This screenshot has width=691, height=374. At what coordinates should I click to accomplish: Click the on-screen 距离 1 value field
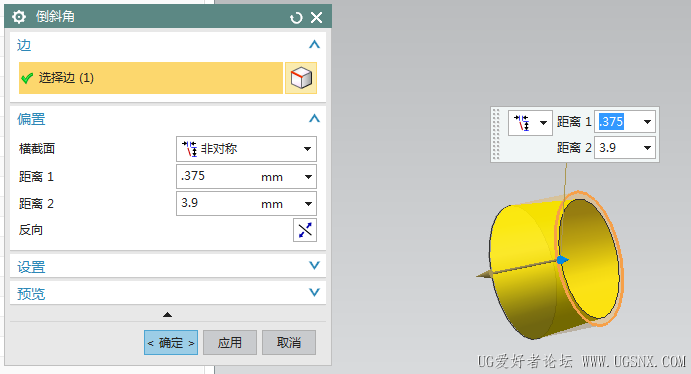(618, 122)
